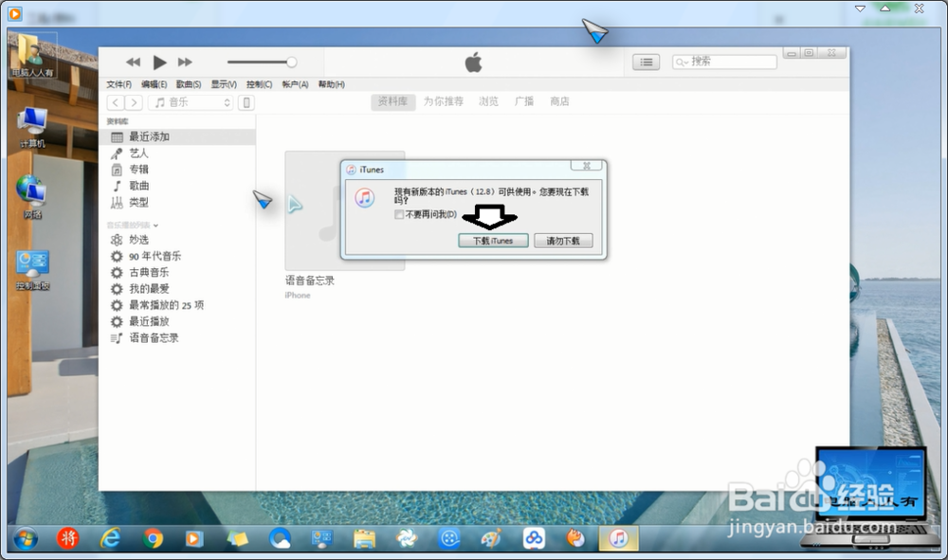The width and height of the screenshot is (948, 560).
Task: Open the blue swirl browser taskbar icon
Action: 280,538
